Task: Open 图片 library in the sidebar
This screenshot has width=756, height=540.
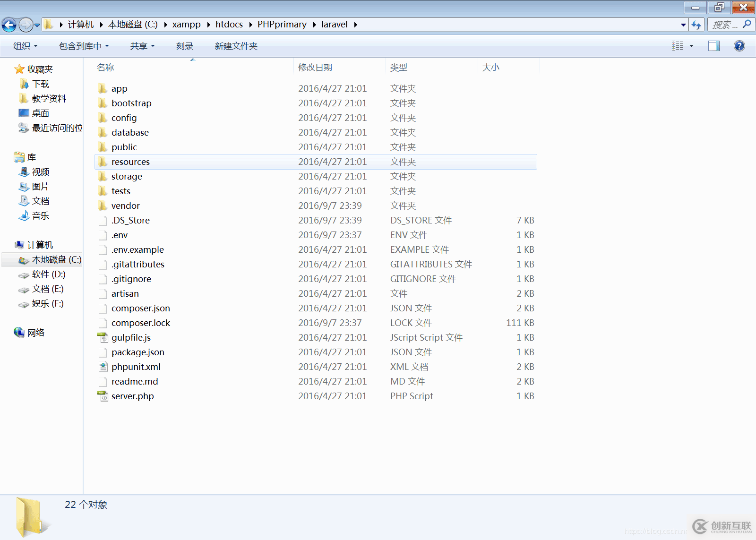Action: point(34,186)
